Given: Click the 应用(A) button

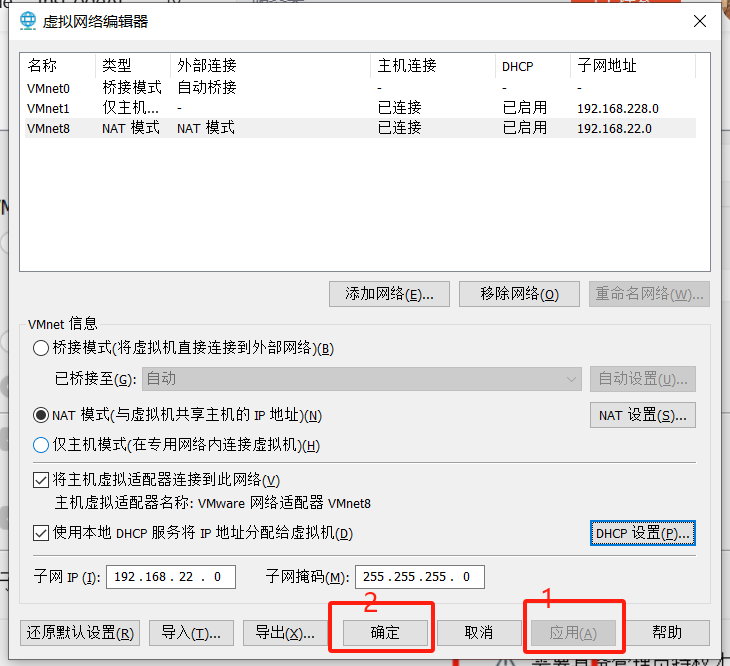Looking at the screenshot, I should (573, 633).
